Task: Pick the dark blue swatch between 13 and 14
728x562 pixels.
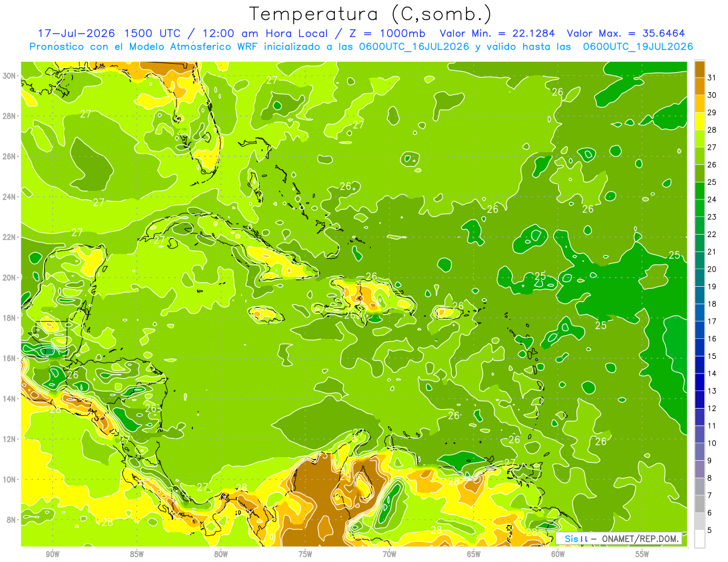Action: [x=699, y=382]
